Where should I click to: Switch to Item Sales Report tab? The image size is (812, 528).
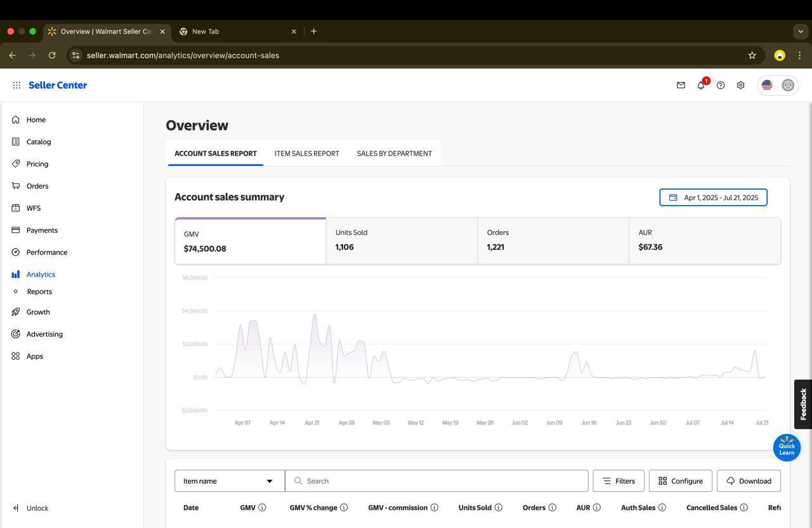point(306,154)
